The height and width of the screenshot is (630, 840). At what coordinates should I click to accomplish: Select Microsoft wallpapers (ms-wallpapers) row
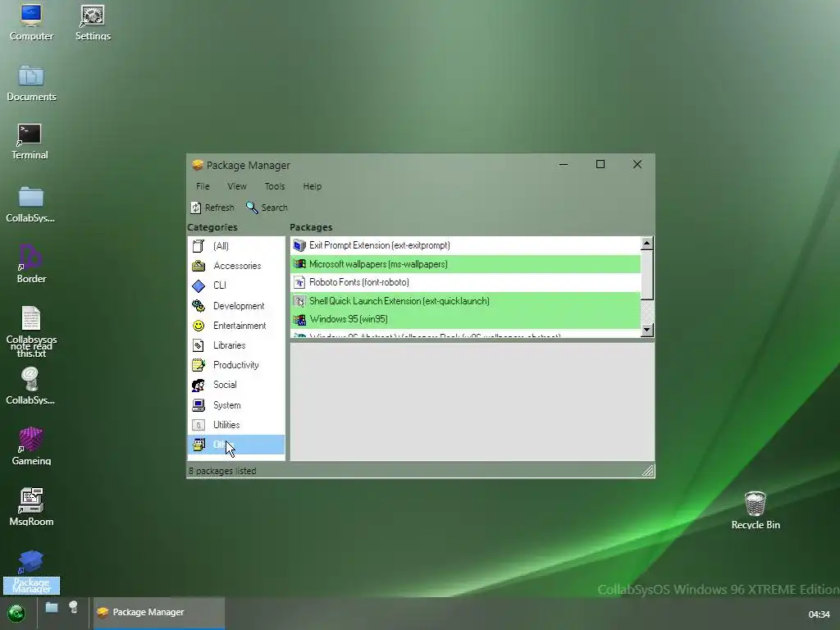466,264
